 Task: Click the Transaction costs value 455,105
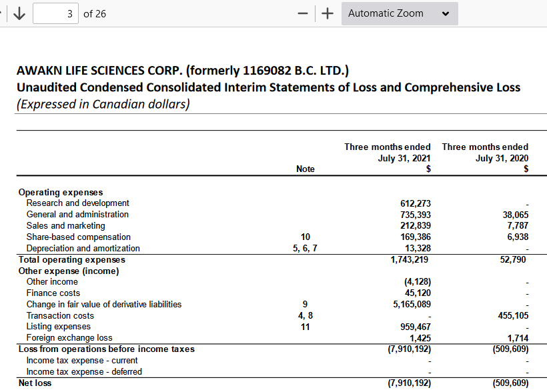513,315
